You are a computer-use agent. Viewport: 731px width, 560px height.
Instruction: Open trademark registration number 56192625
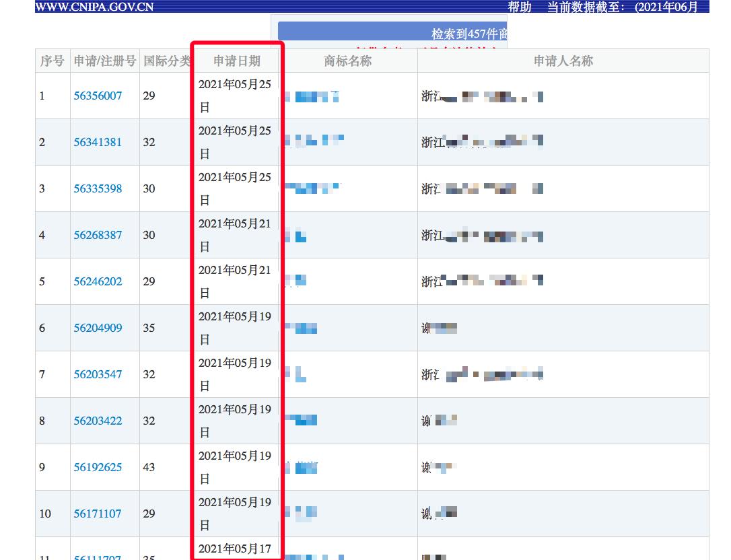pyautogui.click(x=98, y=467)
